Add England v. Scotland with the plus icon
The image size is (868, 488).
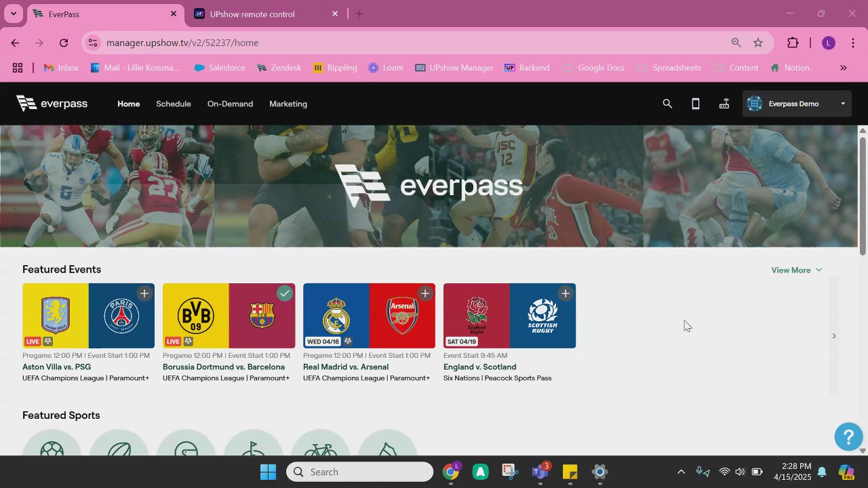click(566, 293)
